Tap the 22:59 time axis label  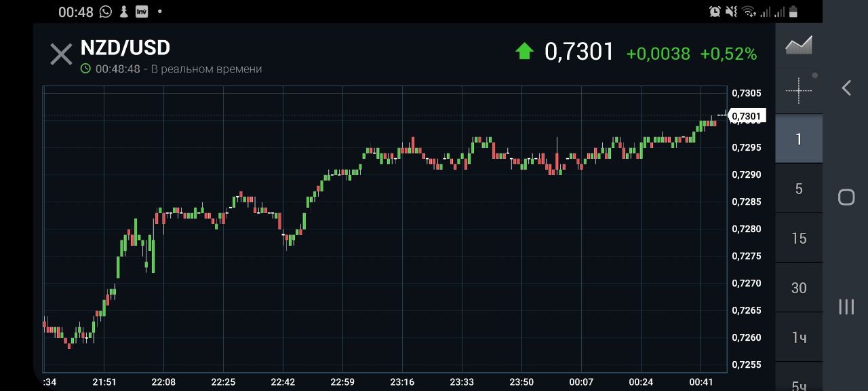[x=342, y=382]
